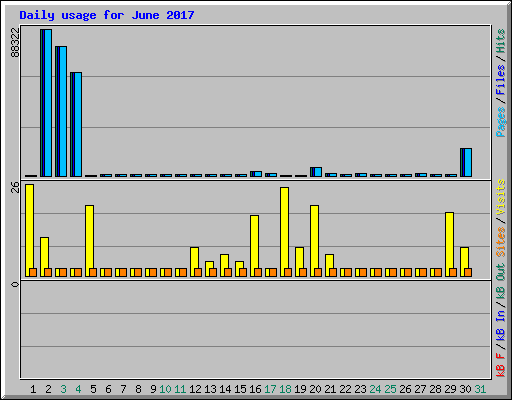Click the day 22 x-axis label

345,389
